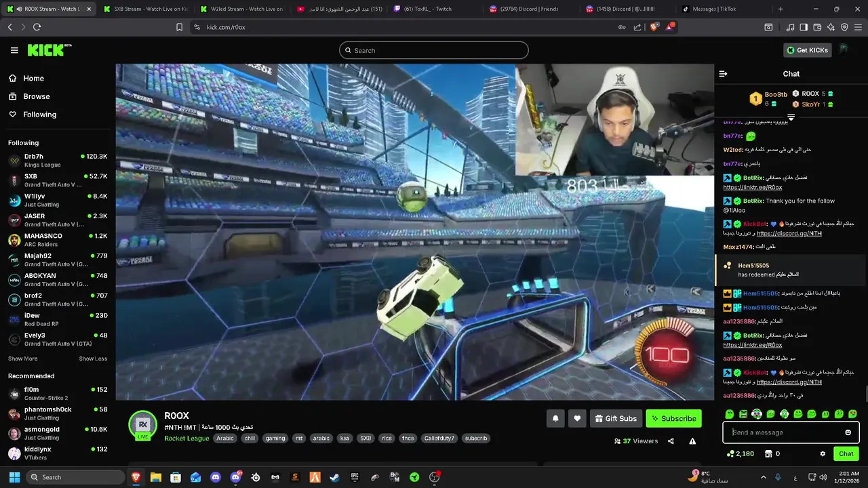Image resolution: width=868 pixels, height=488 pixels.
Task: Open Brave Rewards triangle icon
Action: coord(670,26)
